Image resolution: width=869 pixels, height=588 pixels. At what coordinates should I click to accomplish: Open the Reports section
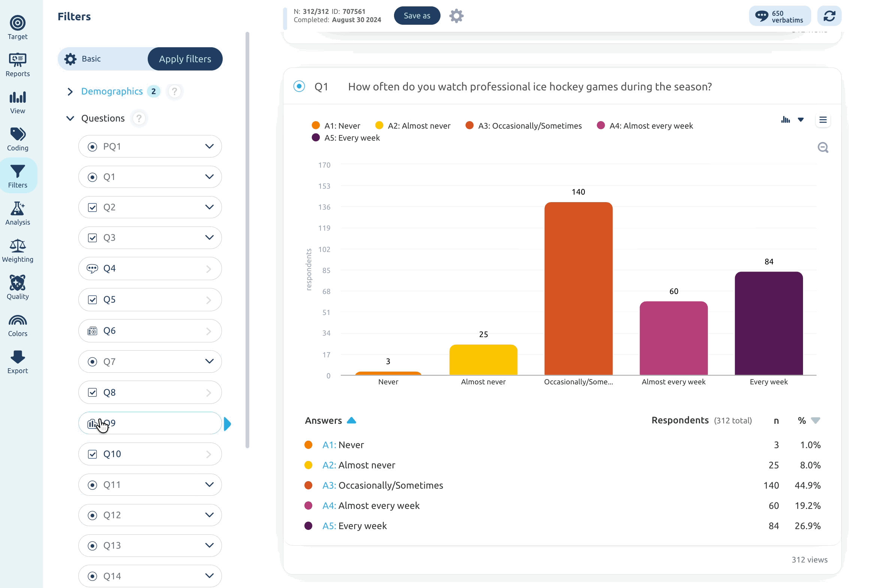click(18, 64)
